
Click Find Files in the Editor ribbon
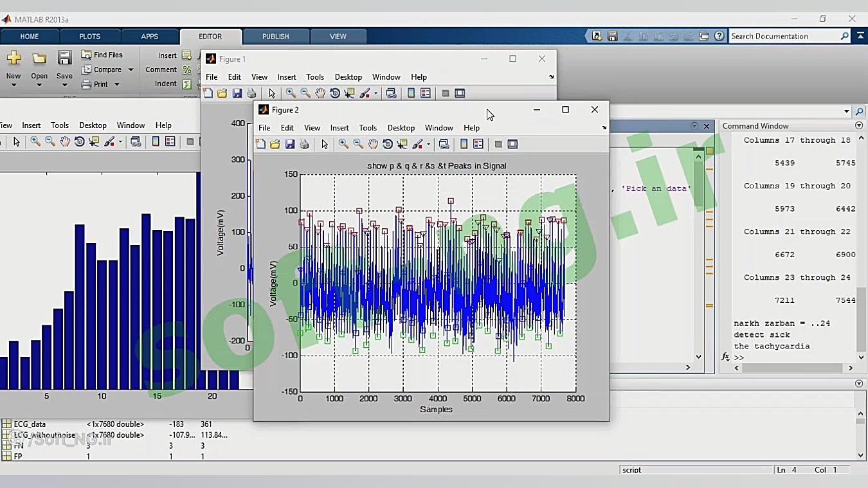pyautogui.click(x=102, y=55)
